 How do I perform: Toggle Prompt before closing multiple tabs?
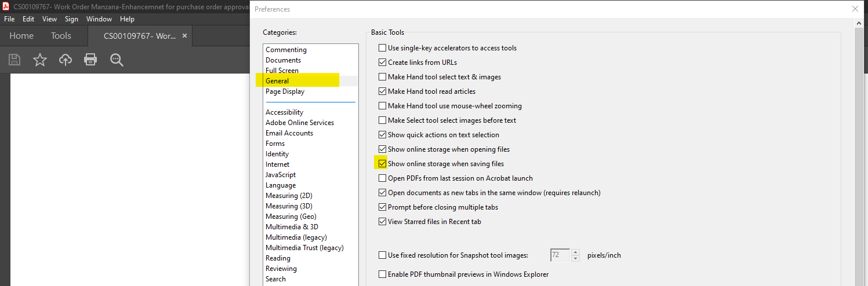pos(382,207)
